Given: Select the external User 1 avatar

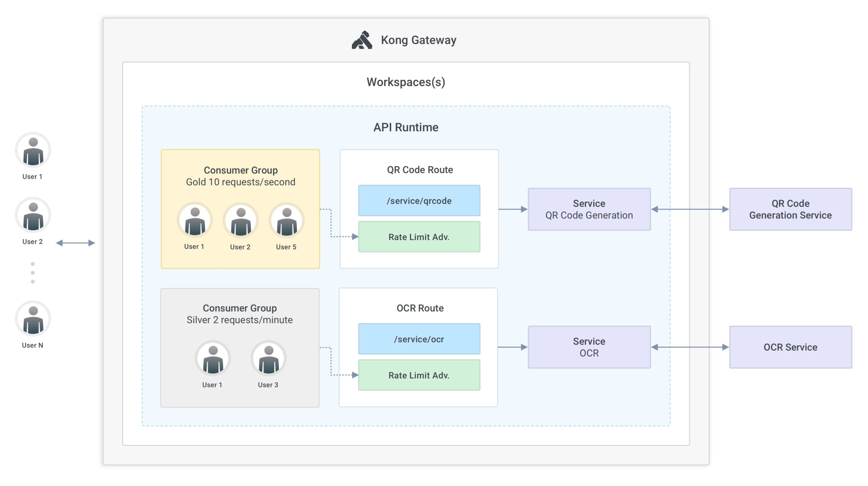Looking at the screenshot, I should tap(33, 150).
